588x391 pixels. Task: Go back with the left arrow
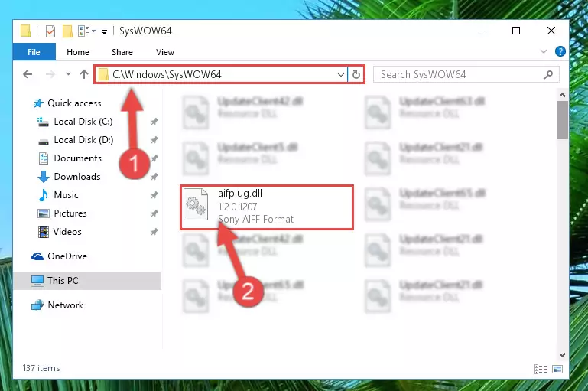[x=28, y=74]
